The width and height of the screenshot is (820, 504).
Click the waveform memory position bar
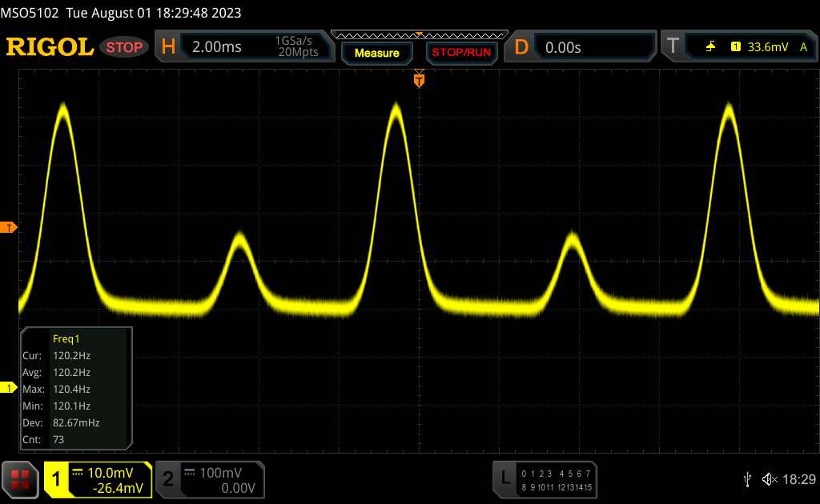(418, 34)
